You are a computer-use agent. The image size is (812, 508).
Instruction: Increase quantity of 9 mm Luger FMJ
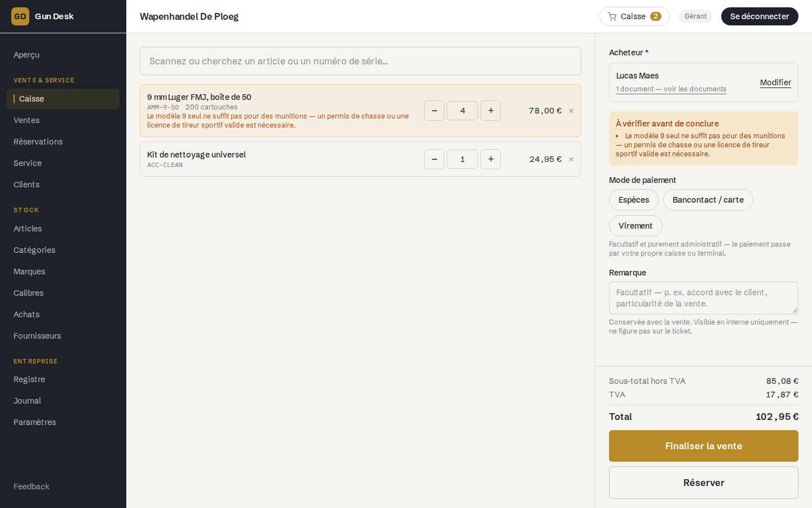click(491, 111)
